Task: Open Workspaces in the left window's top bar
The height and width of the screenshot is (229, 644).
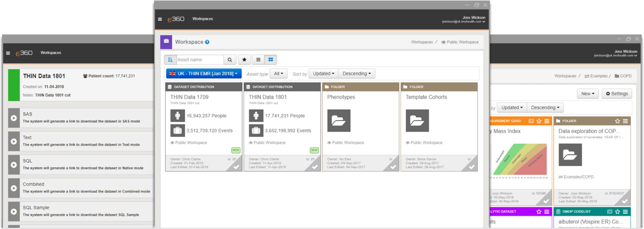Action: [x=51, y=53]
